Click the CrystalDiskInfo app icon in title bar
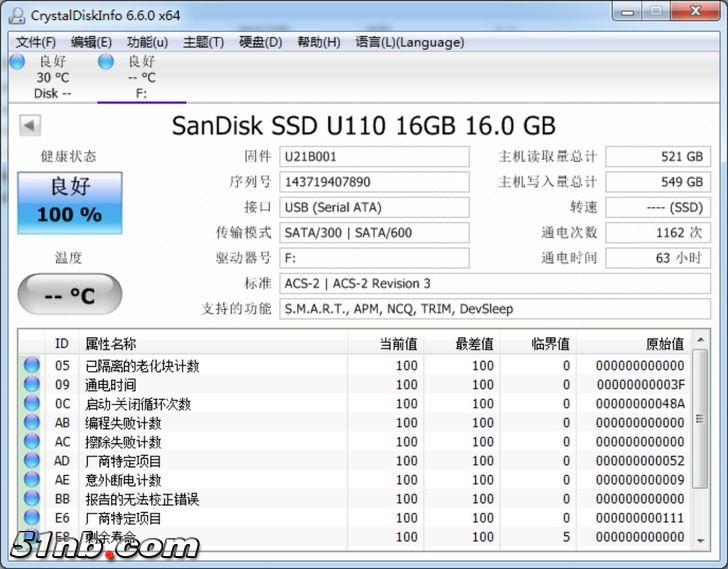The image size is (728, 569). pyautogui.click(x=17, y=15)
